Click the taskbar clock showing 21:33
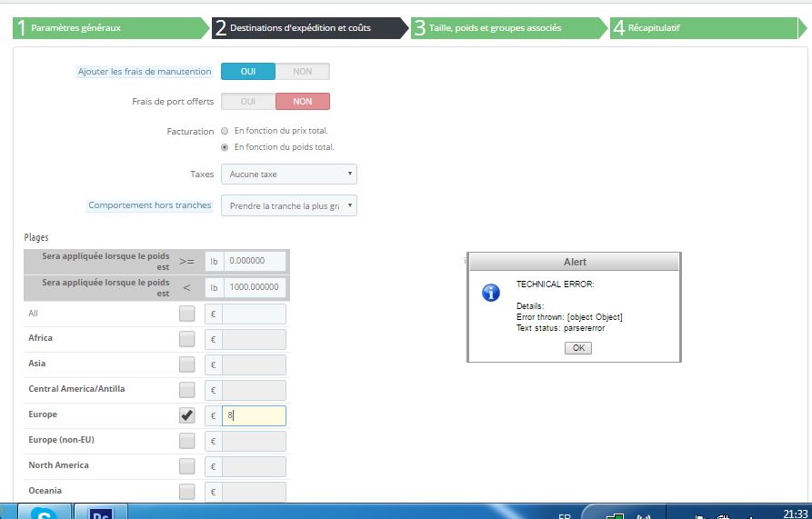The height and width of the screenshot is (519, 812). click(794, 513)
